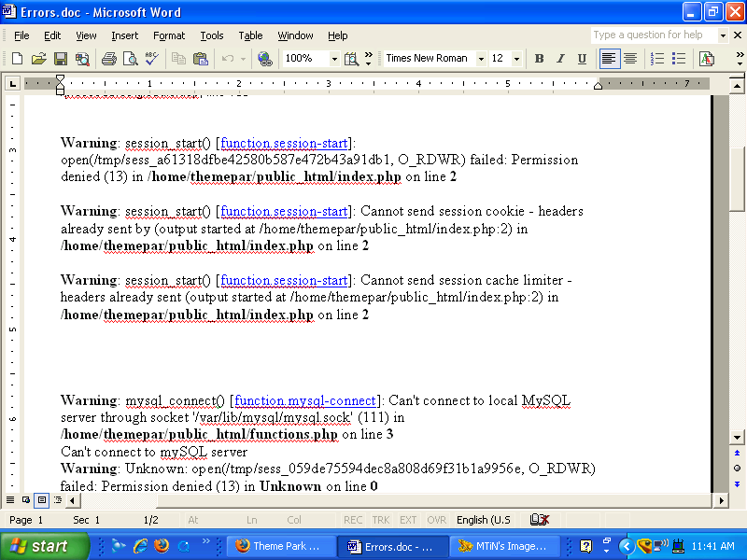Open the File menu
Screen dimensions: 747x560
[21, 35]
